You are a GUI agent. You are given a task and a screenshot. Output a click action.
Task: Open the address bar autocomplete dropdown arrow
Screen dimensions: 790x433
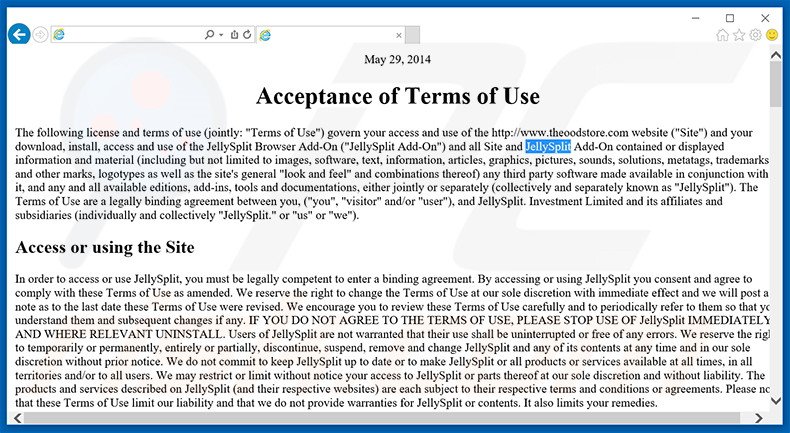click(x=221, y=35)
